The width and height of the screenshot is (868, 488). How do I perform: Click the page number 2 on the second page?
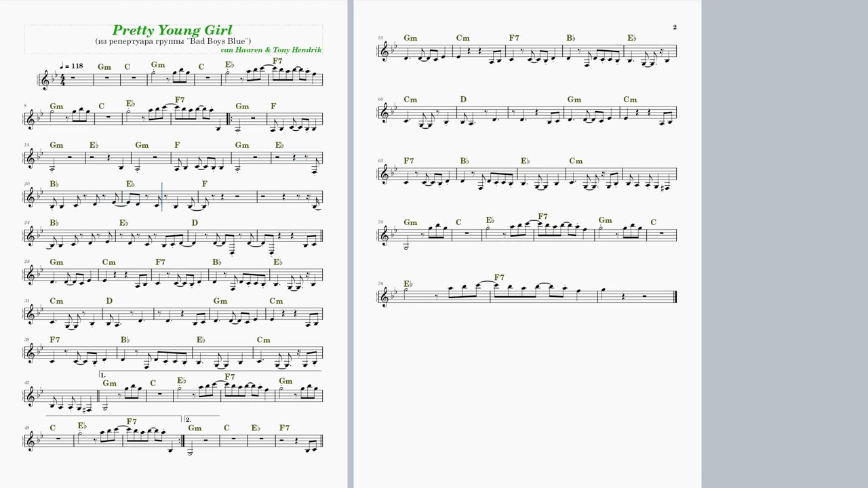675,27
